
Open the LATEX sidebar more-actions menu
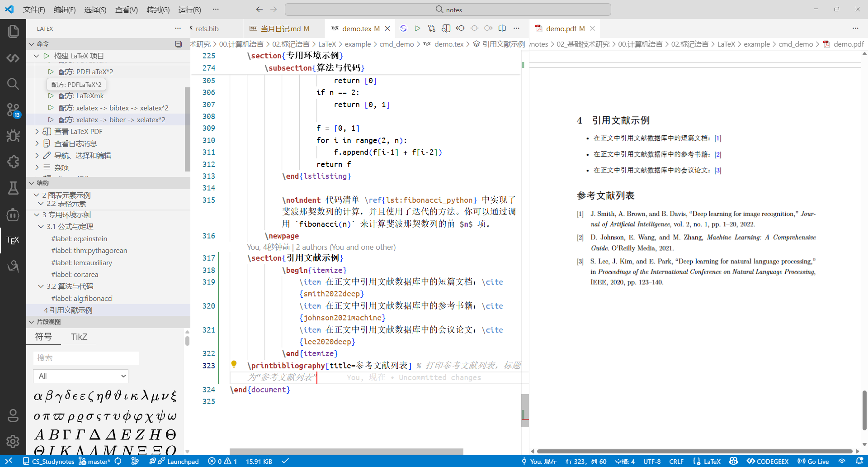point(178,29)
